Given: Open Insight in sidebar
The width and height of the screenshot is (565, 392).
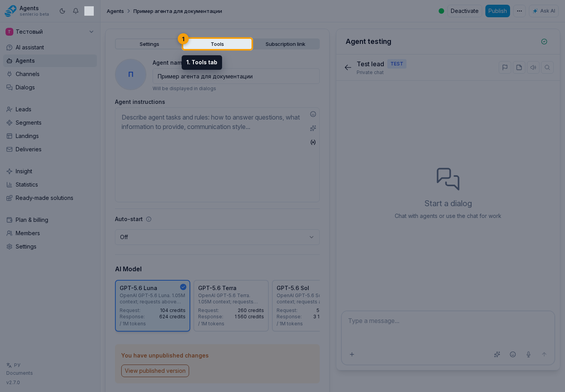Looking at the screenshot, I should coord(50,171).
